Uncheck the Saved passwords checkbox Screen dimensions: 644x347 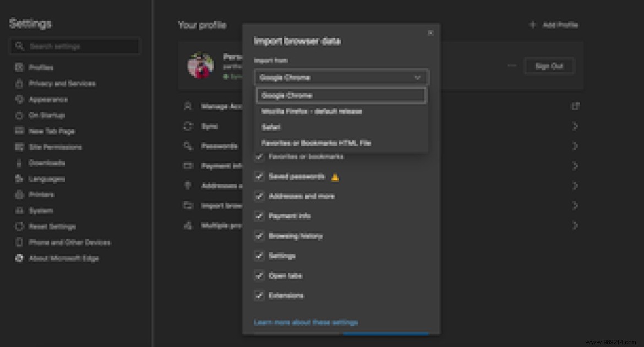click(x=259, y=176)
